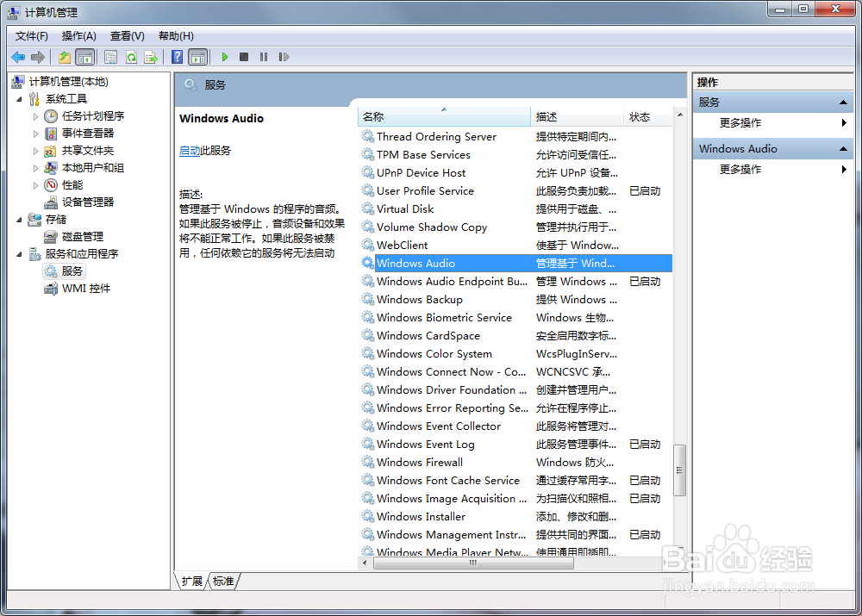
Task: Click the Restart service icon
Action: click(284, 57)
